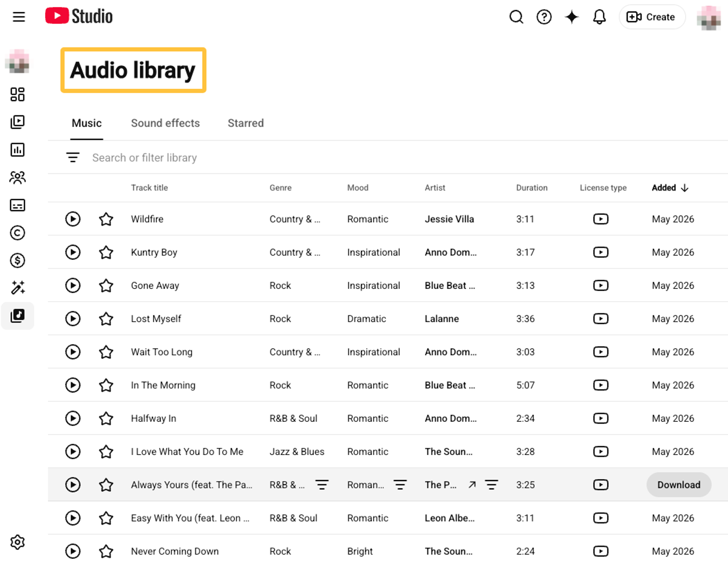
Task: Open Analytics bar chart icon
Action: (18, 150)
